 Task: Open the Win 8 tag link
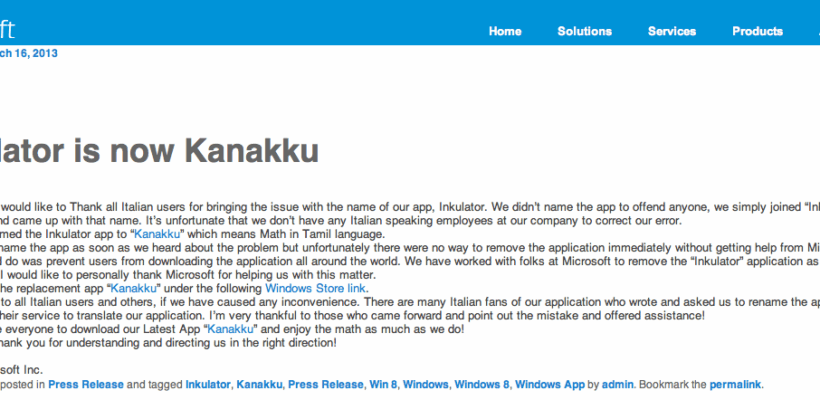pos(383,385)
